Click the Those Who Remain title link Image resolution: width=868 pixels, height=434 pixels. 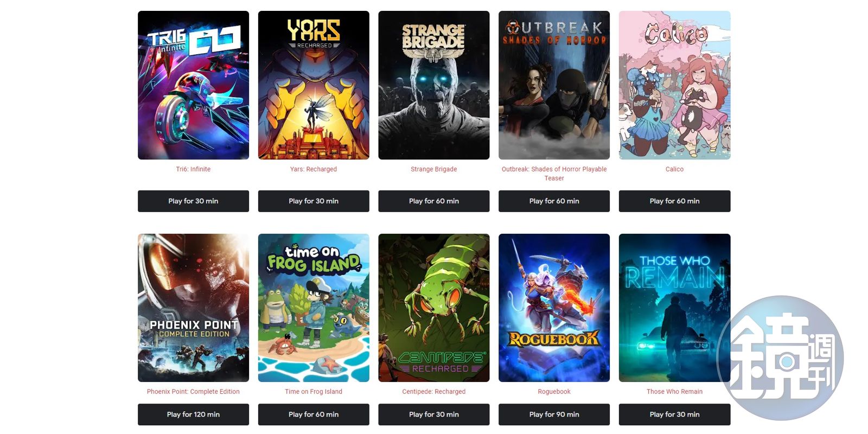[x=674, y=392]
